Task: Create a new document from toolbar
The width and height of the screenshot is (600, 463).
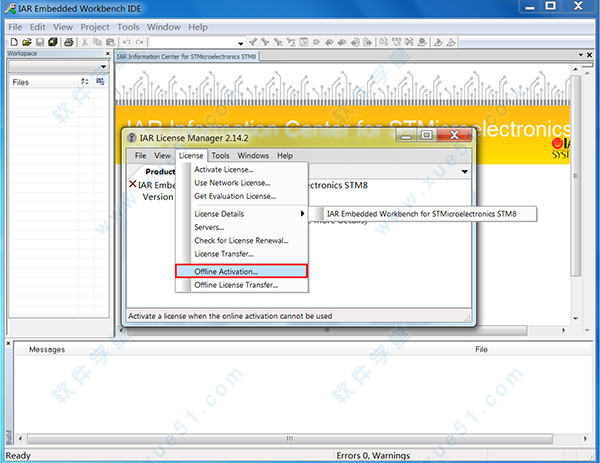Action: 14,42
